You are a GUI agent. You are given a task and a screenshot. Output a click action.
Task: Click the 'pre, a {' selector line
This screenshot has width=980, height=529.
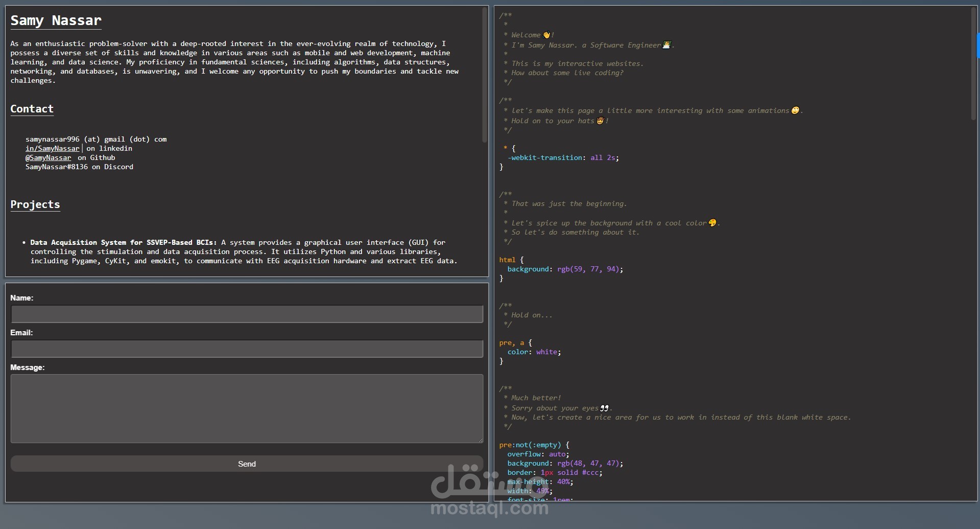[515, 343]
